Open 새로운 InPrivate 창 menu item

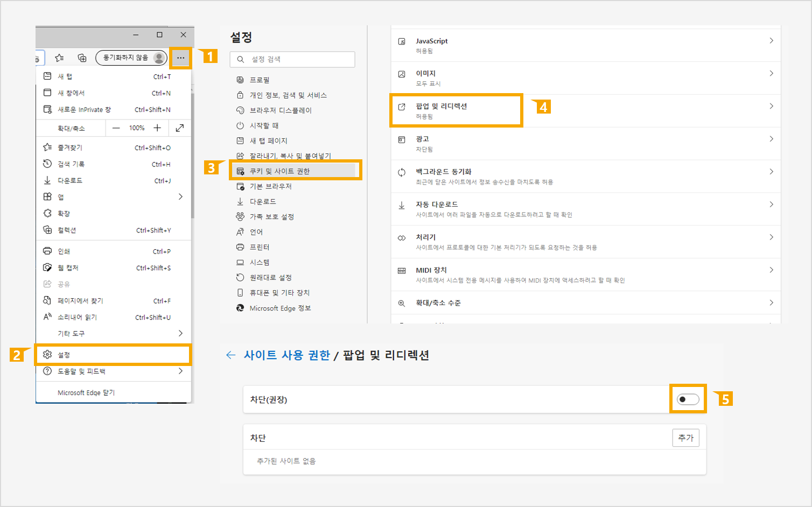(x=85, y=110)
